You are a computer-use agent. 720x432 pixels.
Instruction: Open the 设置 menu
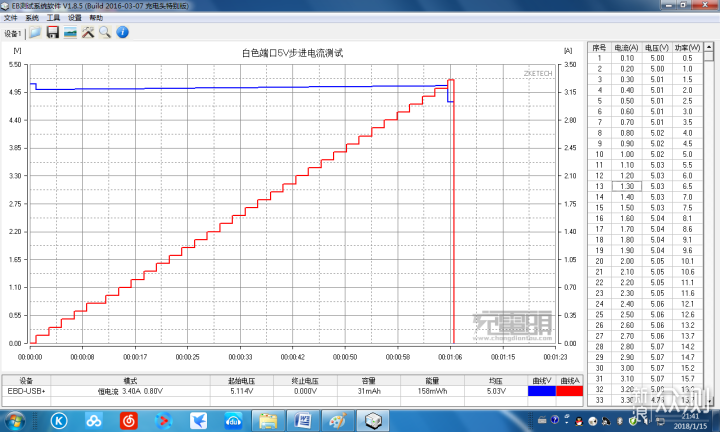pos(74,17)
